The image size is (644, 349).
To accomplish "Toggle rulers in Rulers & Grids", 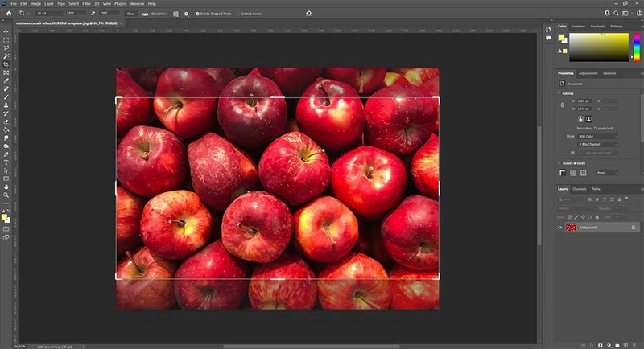I will coord(562,173).
